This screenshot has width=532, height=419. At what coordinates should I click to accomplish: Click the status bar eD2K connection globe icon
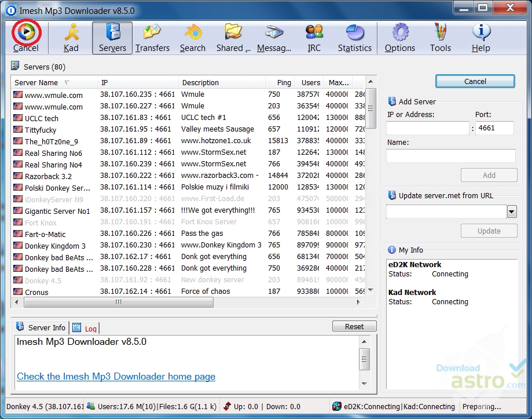(336, 406)
